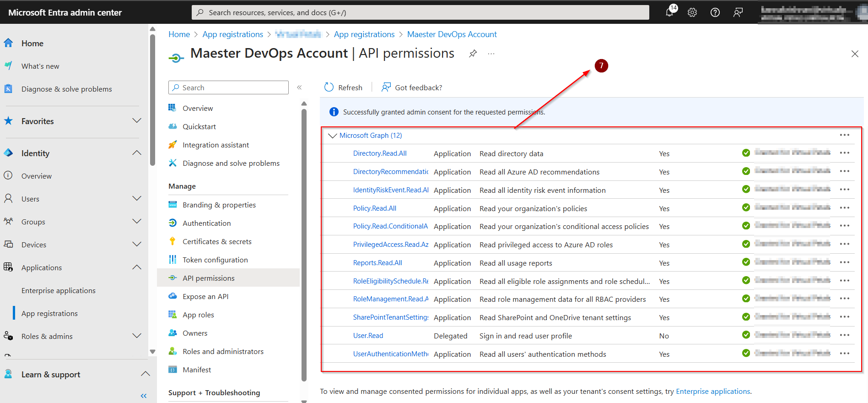
Task: Open the notifications bell icon
Action: coord(670,12)
